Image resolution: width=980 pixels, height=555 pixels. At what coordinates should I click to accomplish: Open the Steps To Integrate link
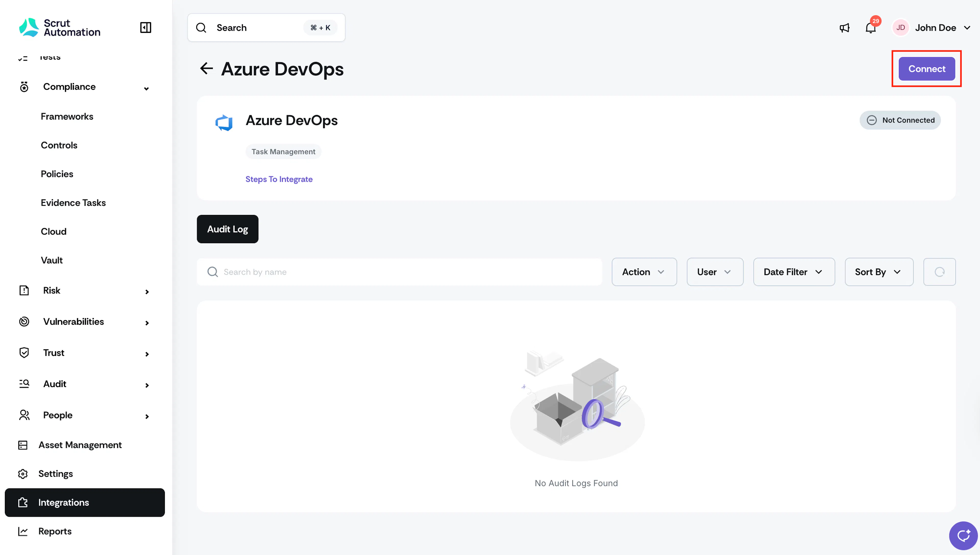(x=279, y=179)
